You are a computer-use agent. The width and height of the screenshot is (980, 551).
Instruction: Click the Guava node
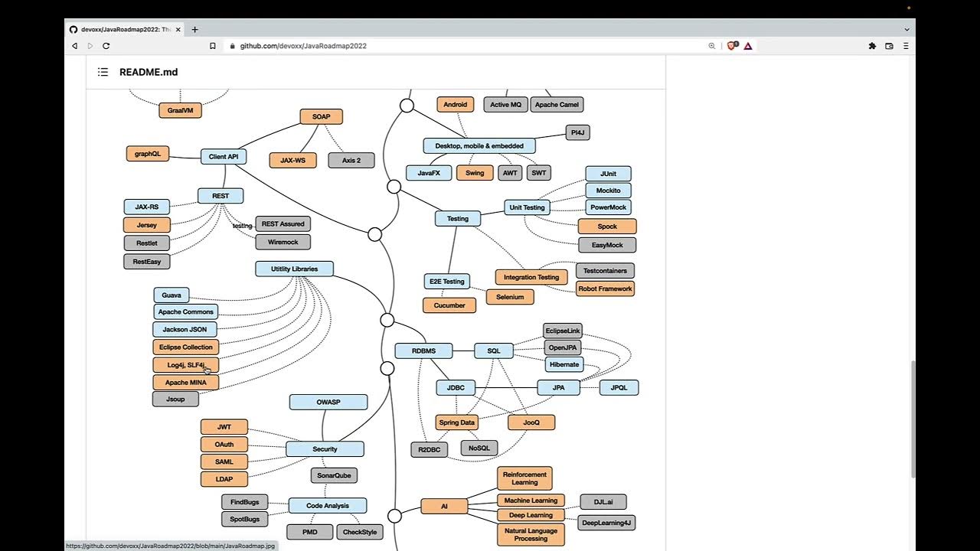(x=171, y=295)
